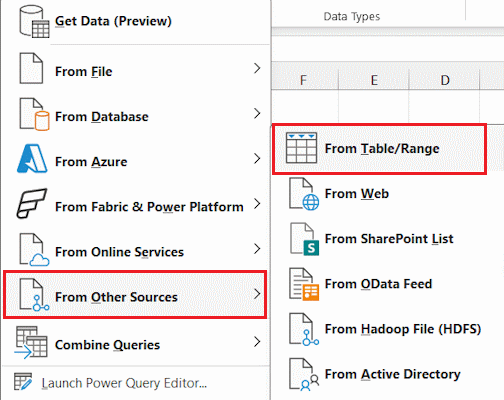Click the Azure logo icon
The image size is (504, 400).
(32, 159)
